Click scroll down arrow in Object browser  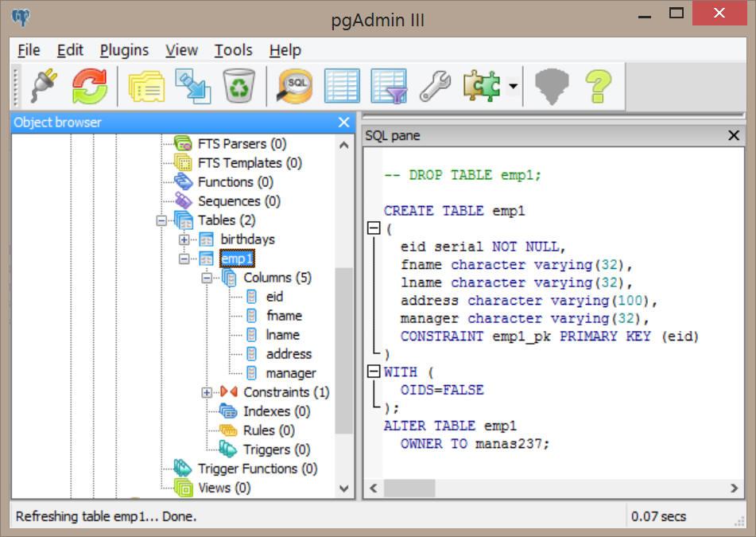tap(343, 488)
